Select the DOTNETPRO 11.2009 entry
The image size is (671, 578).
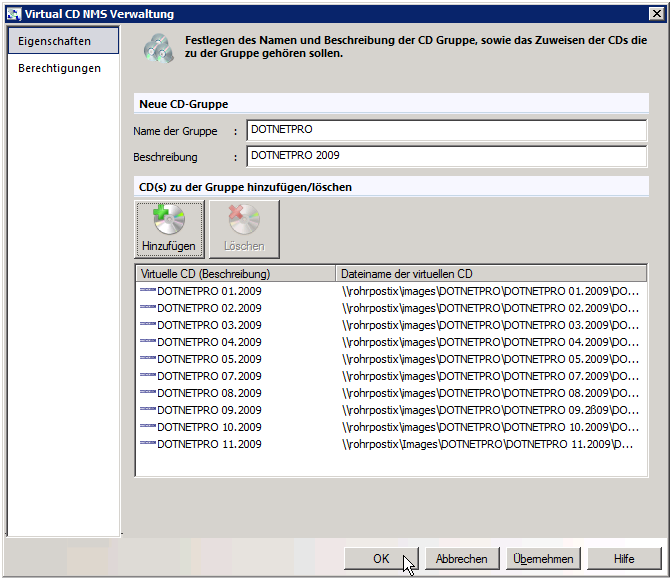pos(209,444)
